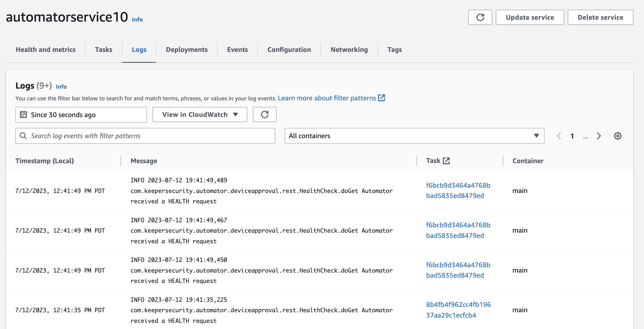The width and height of the screenshot is (644, 329).
Task: Refresh the service with the top refresh icon
Action: coord(480,17)
